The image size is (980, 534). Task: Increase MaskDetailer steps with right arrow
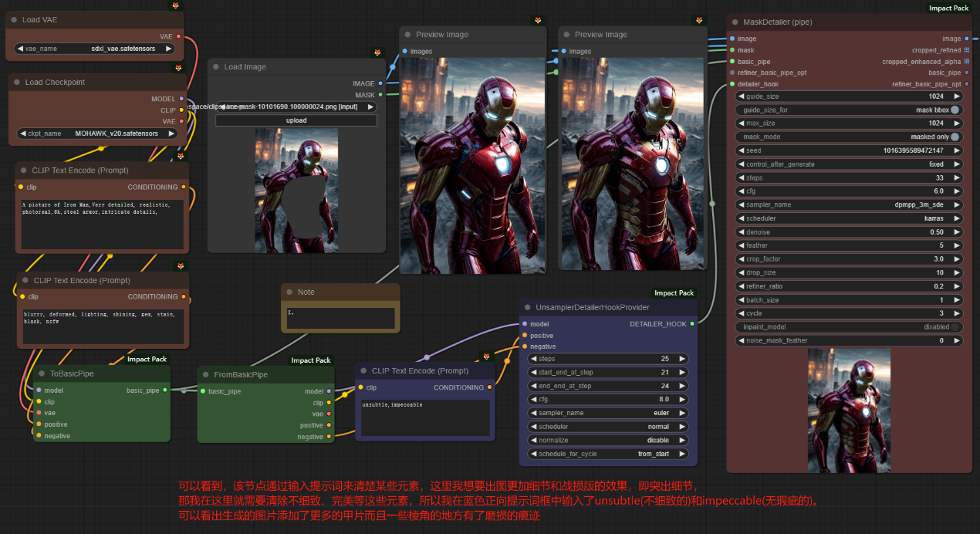[957, 177]
